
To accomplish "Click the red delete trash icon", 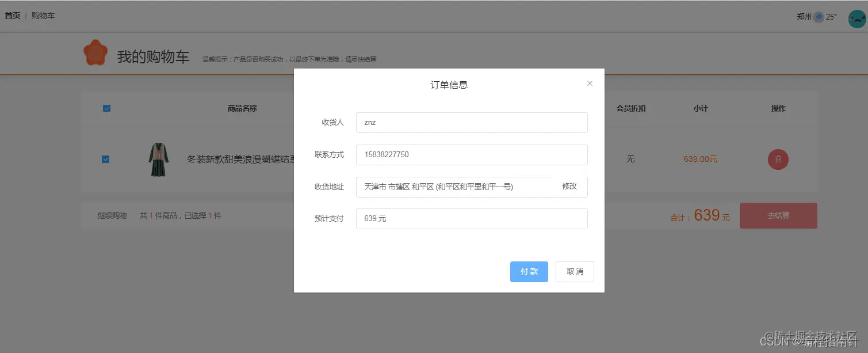I will click(x=778, y=160).
